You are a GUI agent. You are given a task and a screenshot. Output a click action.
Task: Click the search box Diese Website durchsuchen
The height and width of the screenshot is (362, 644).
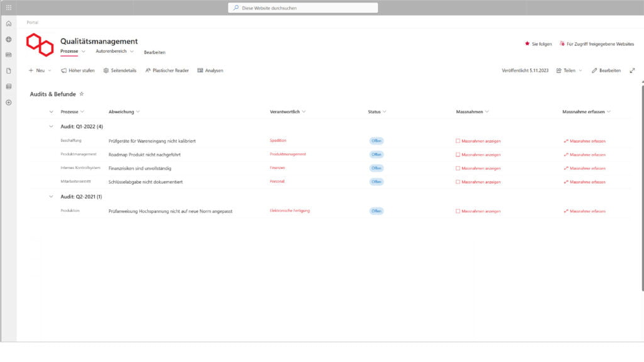(303, 8)
